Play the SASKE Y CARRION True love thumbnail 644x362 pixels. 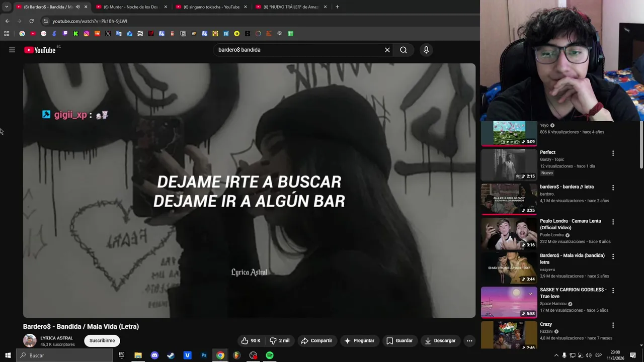click(509, 302)
